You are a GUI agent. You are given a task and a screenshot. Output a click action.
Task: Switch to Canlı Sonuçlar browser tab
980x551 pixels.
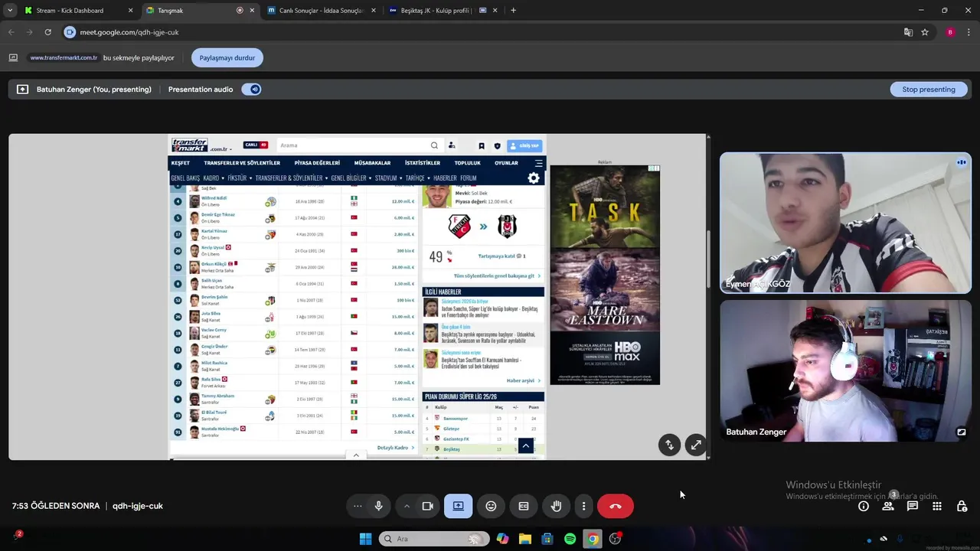click(322, 11)
